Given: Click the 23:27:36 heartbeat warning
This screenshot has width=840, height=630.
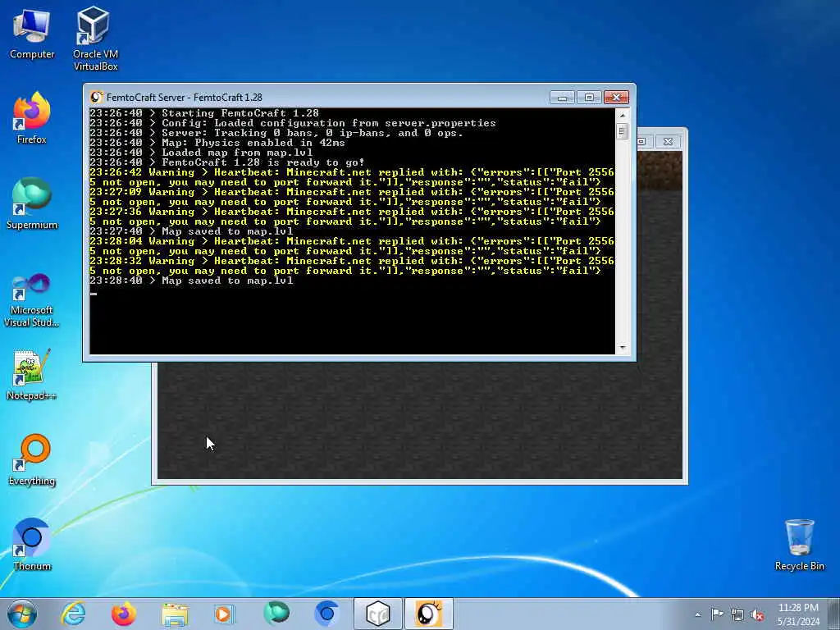Looking at the screenshot, I should [351, 217].
